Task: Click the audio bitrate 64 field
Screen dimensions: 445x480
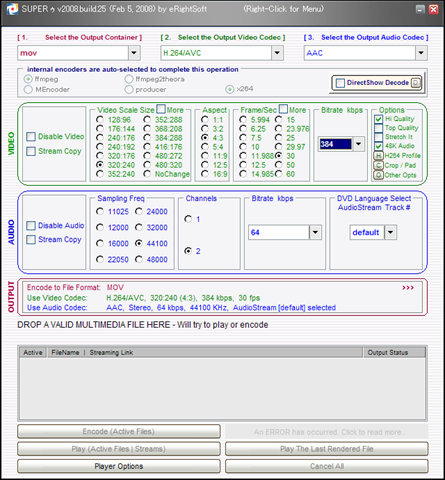Action: pyautogui.click(x=279, y=232)
